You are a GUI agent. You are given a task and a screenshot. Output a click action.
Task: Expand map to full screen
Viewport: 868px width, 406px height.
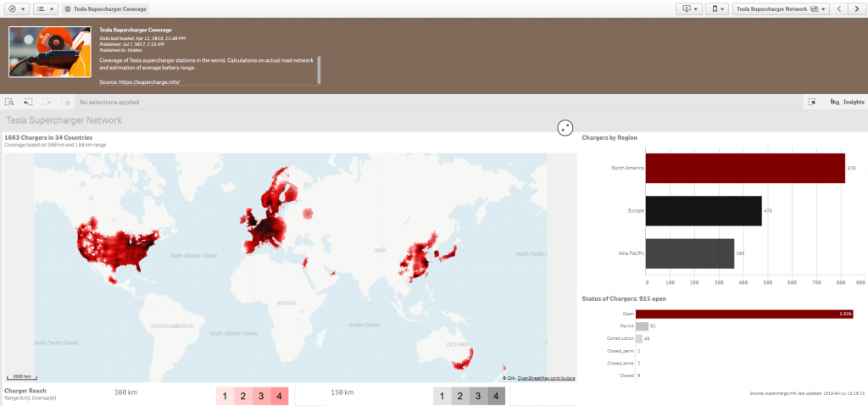(x=565, y=127)
